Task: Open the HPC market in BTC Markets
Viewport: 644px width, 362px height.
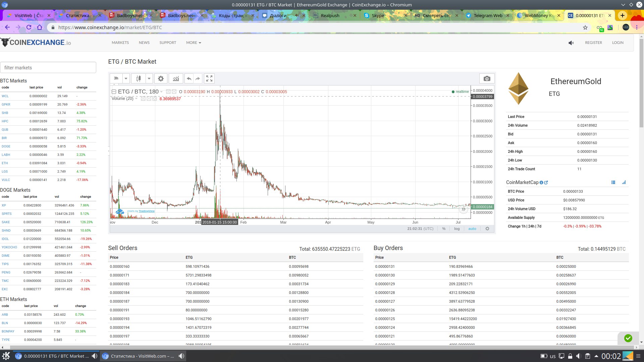Action: pyautogui.click(x=5, y=121)
